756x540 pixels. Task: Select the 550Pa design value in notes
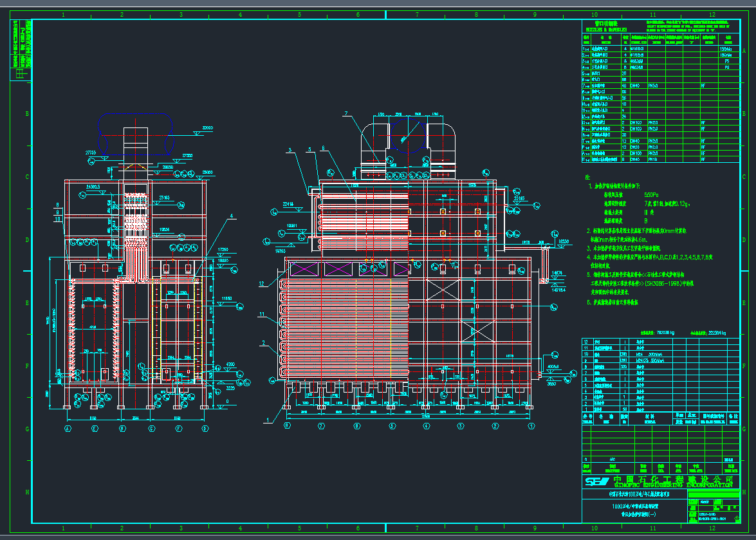coord(652,194)
